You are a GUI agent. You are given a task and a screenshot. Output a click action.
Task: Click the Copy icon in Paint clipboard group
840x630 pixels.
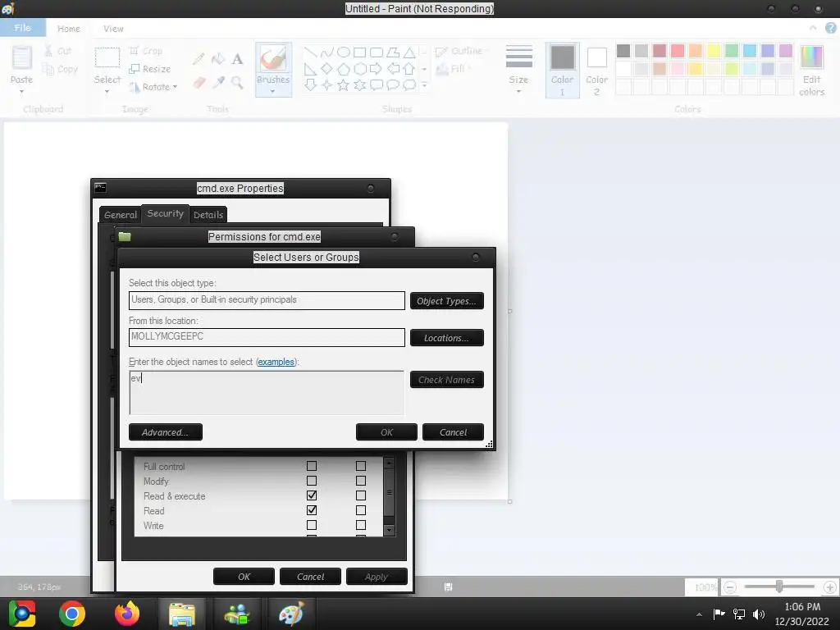[x=48, y=69]
